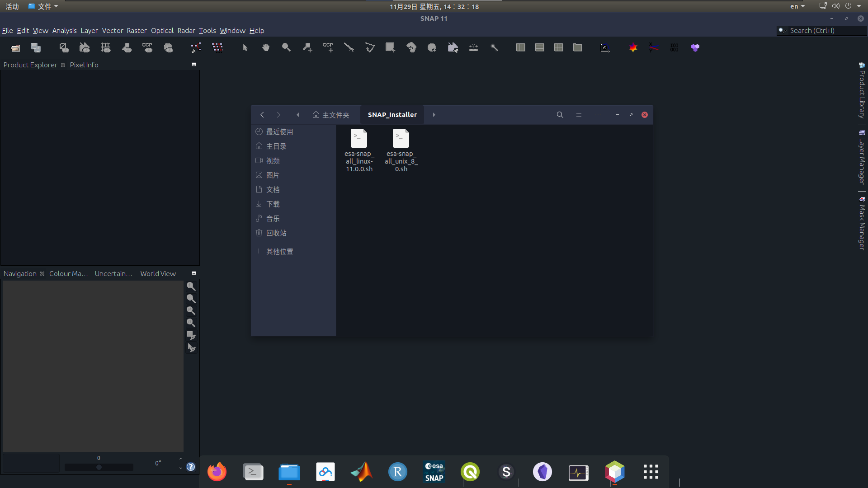Toggle graticule overlay grid icon
The height and width of the screenshot is (488, 868).
106,48
